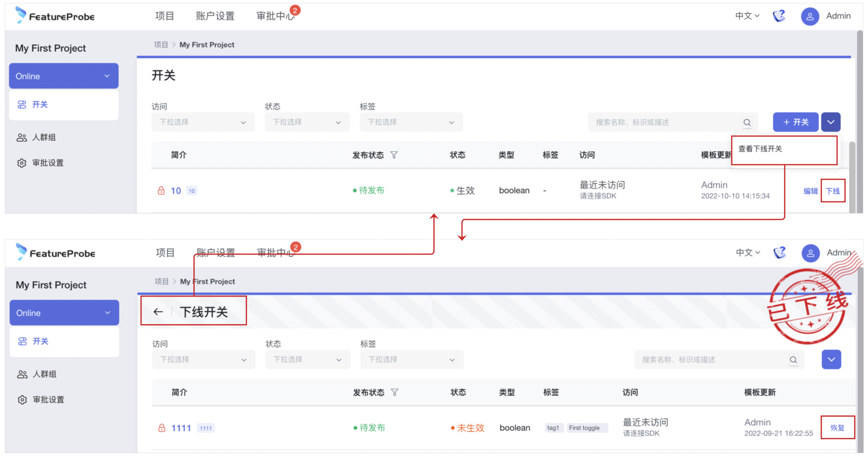Click the + 开关 create button
The width and height of the screenshot is (868, 457).
tap(796, 122)
